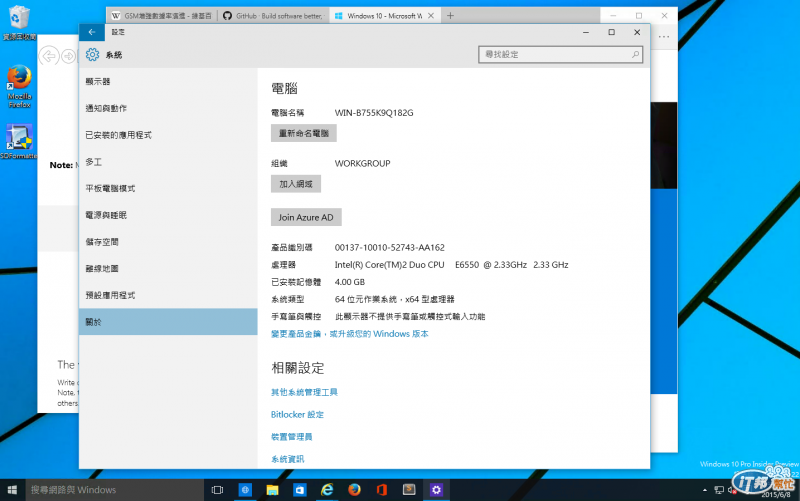Click the WORKGROUP organization value

[363, 163]
